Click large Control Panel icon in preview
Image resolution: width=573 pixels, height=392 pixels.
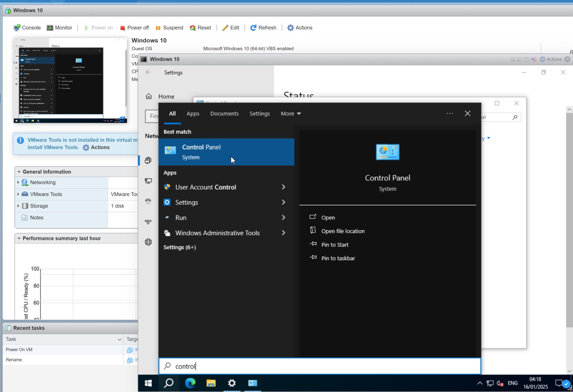(x=388, y=152)
